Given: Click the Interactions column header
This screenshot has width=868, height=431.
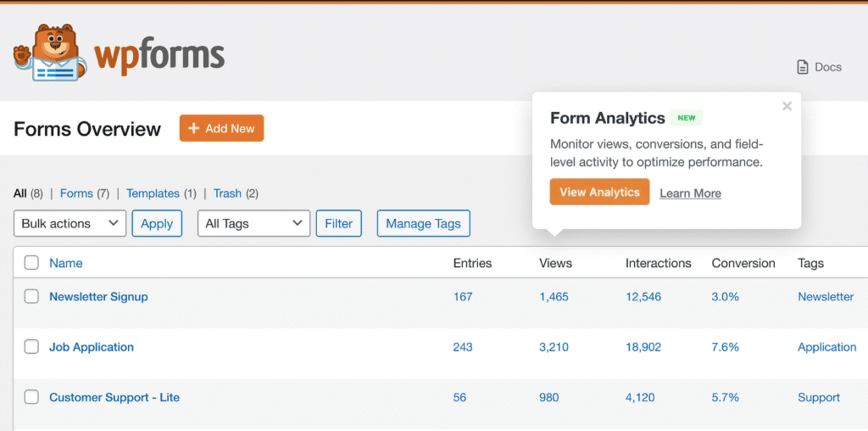Looking at the screenshot, I should (x=658, y=263).
